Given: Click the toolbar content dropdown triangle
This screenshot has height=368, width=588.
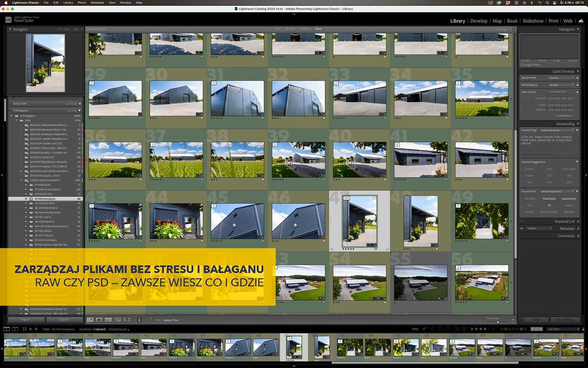Looking at the screenshot, I should (x=513, y=320).
